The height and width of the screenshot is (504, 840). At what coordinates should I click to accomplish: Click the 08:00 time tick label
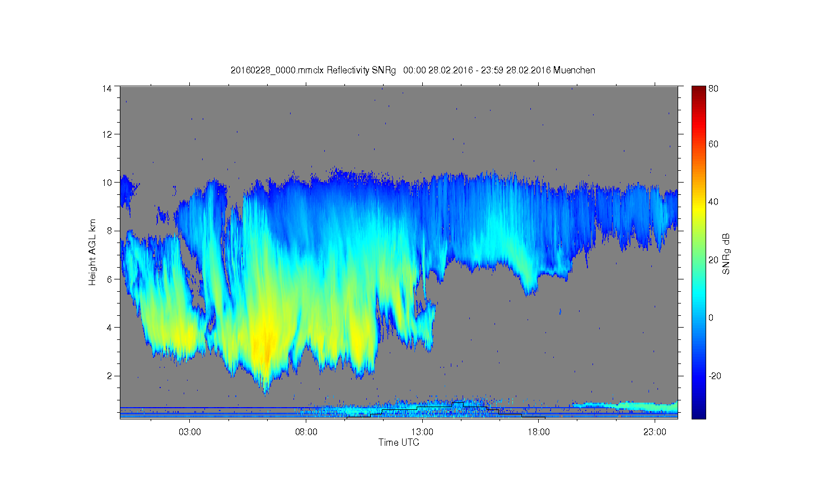coord(306,432)
